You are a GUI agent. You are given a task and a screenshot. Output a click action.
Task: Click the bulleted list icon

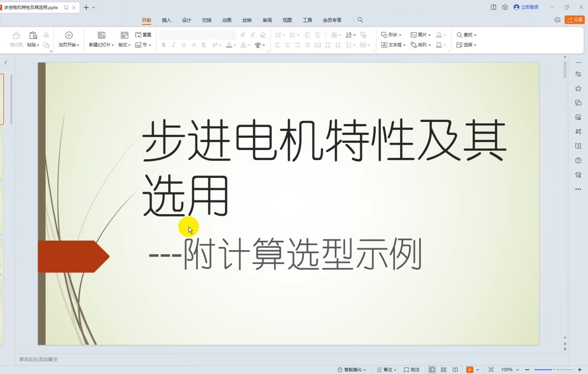[x=278, y=35]
